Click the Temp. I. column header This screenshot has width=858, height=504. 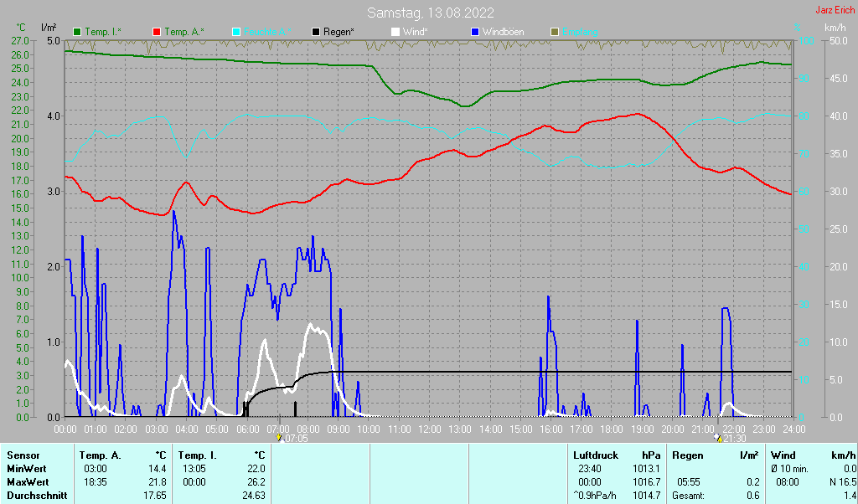point(198,455)
